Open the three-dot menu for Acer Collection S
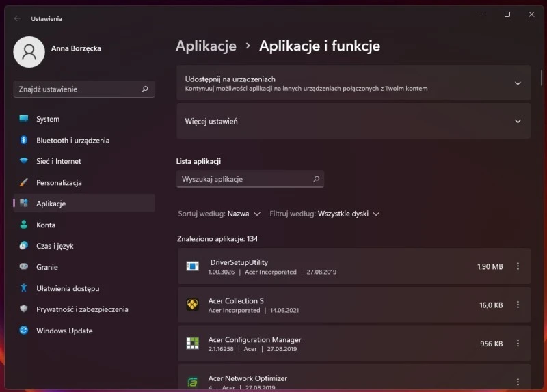The image size is (547, 392). [518, 305]
